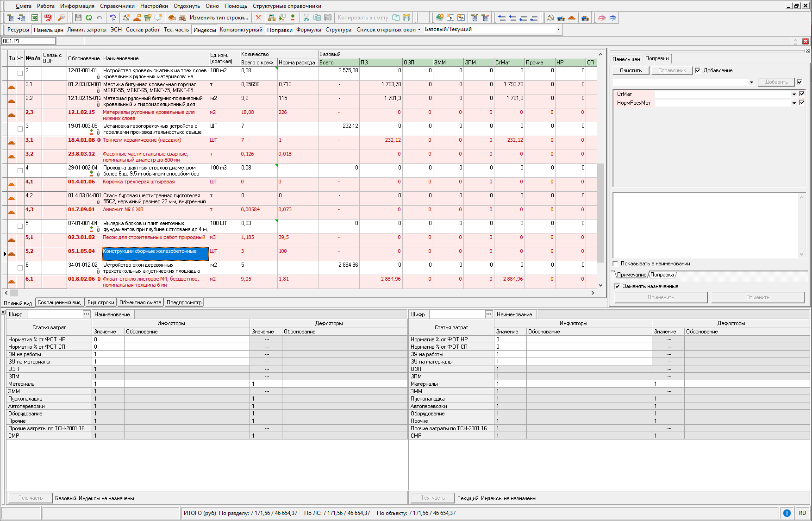
Task: Click the scissors cut icon
Action: [x=306, y=18]
